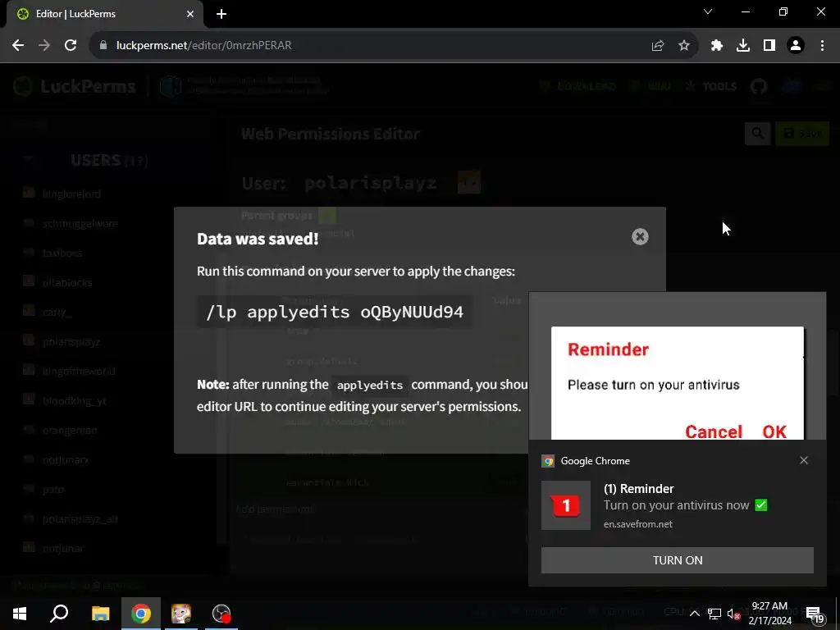The height and width of the screenshot is (630, 840).
Task: Select user notjunar in the sidebar
Action: pos(63,548)
